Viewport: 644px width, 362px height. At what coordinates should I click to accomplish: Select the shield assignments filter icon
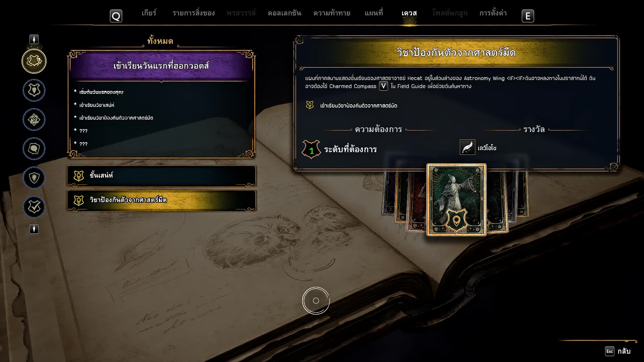(34, 178)
